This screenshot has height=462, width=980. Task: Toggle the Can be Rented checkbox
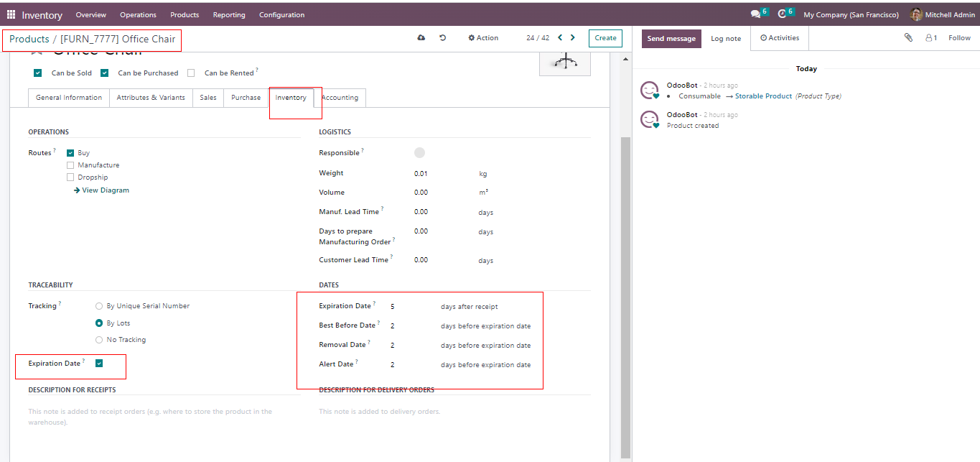coord(191,73)
